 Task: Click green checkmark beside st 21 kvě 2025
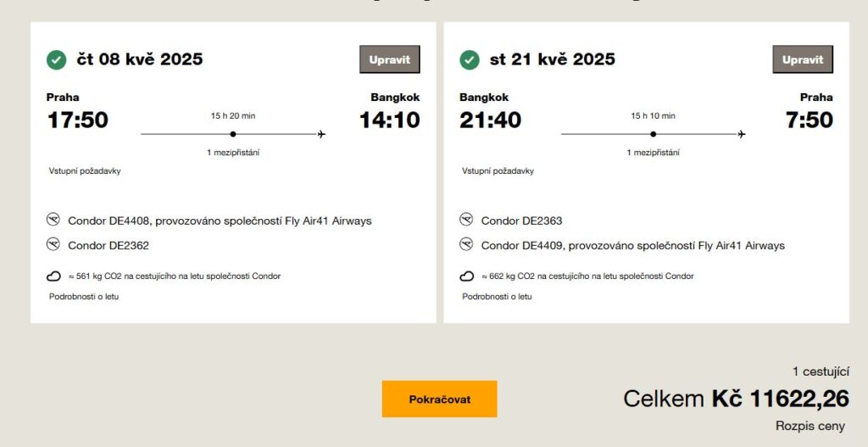click(469, 59)
